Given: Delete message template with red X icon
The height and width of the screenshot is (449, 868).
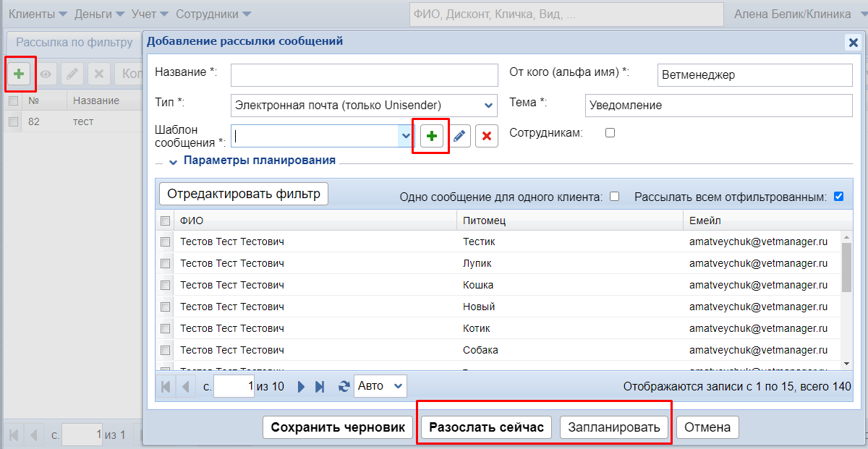Looking at the screenshot, I should click(x=487, y=136).
